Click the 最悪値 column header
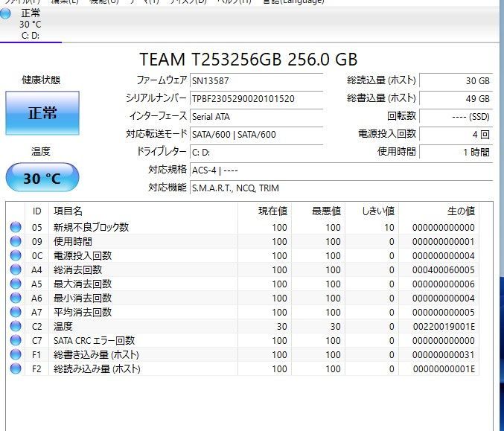This screenshot has height=431, width=504. [x=318, y=211]
